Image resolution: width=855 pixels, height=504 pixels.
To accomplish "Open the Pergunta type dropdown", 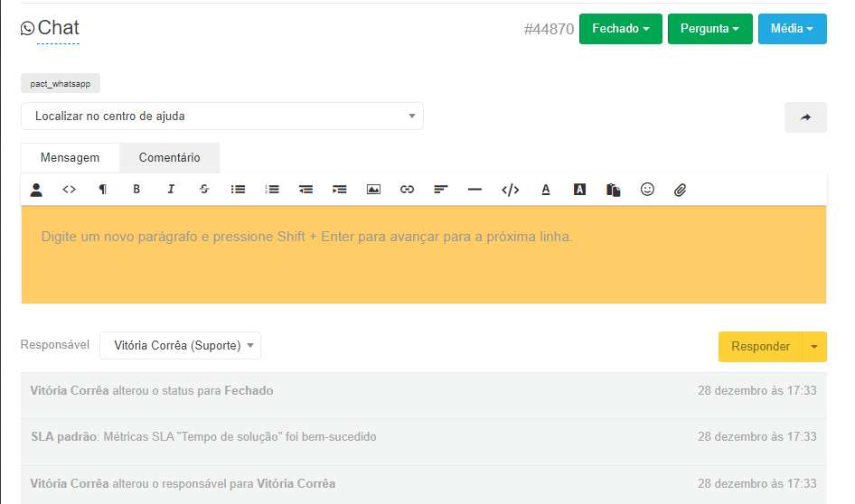I will 710,29.
